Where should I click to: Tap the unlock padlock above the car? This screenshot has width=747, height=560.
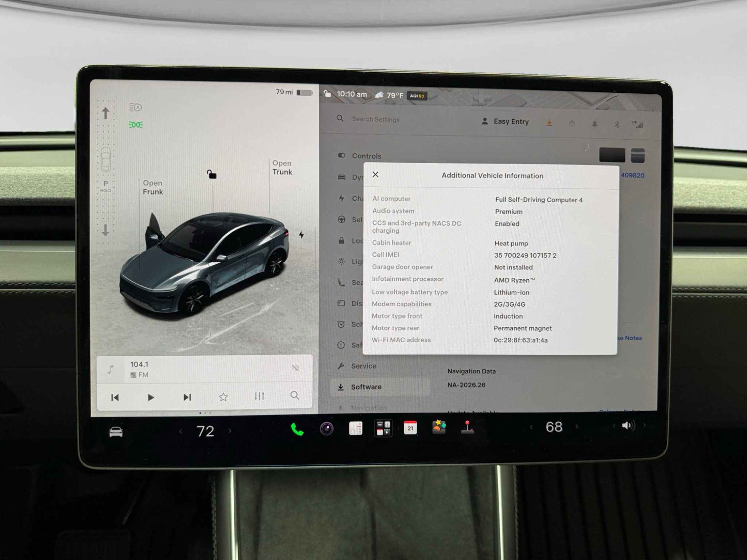click(x=212, y=174)
